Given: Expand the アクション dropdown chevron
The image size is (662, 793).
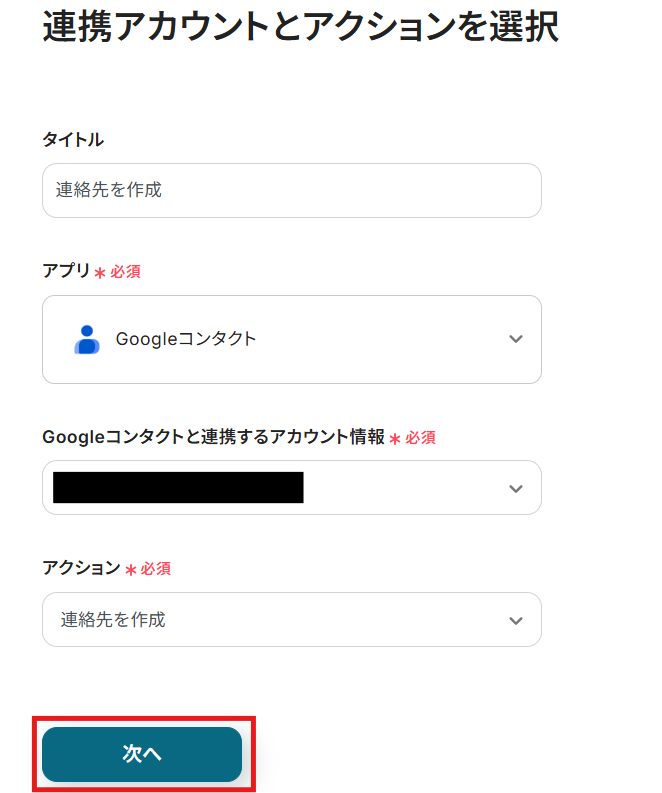Looking at the screenshot, I should [516, 620].
